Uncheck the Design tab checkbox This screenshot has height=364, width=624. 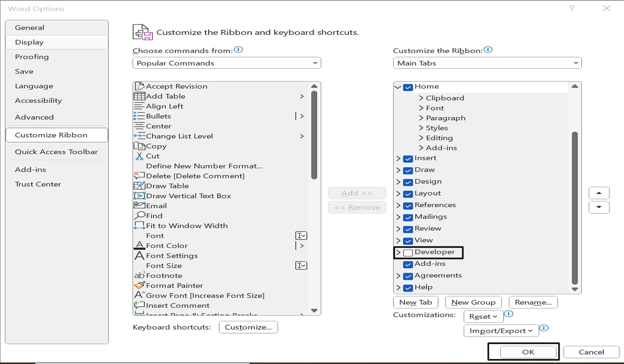[408, 182]
